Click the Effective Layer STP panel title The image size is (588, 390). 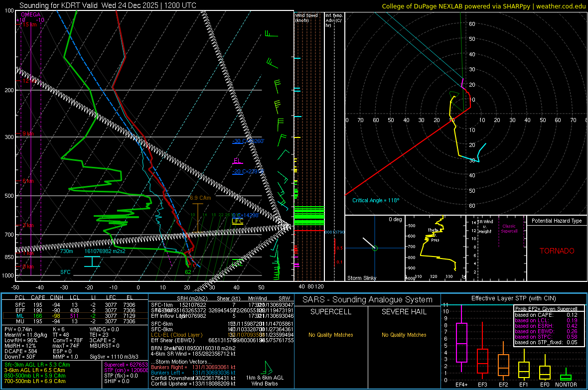point(513,298)
